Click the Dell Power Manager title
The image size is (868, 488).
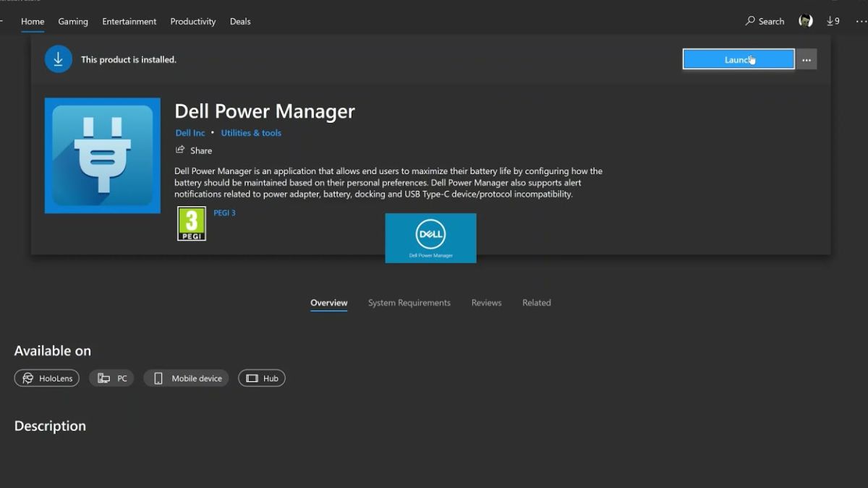[265, 111]
